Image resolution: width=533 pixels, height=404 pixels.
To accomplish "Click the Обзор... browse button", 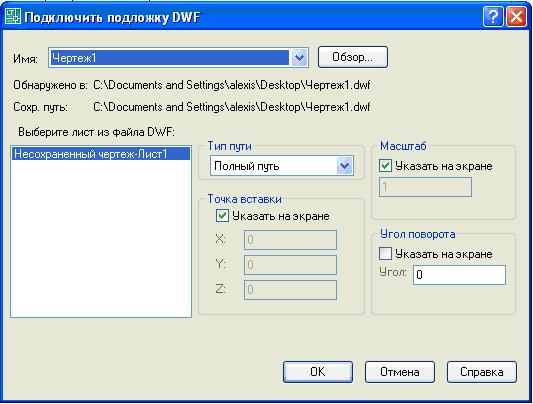I will 353,57.
